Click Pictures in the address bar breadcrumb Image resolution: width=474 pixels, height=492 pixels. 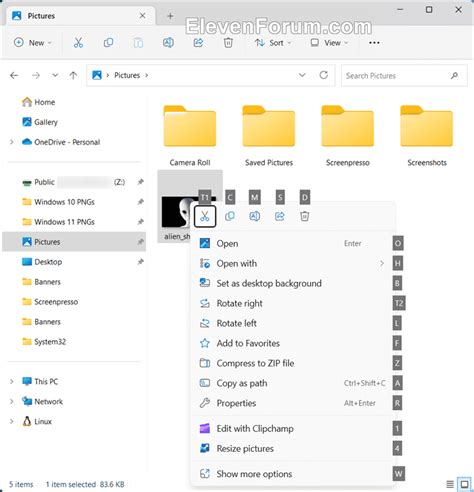(x=127, y=76)
